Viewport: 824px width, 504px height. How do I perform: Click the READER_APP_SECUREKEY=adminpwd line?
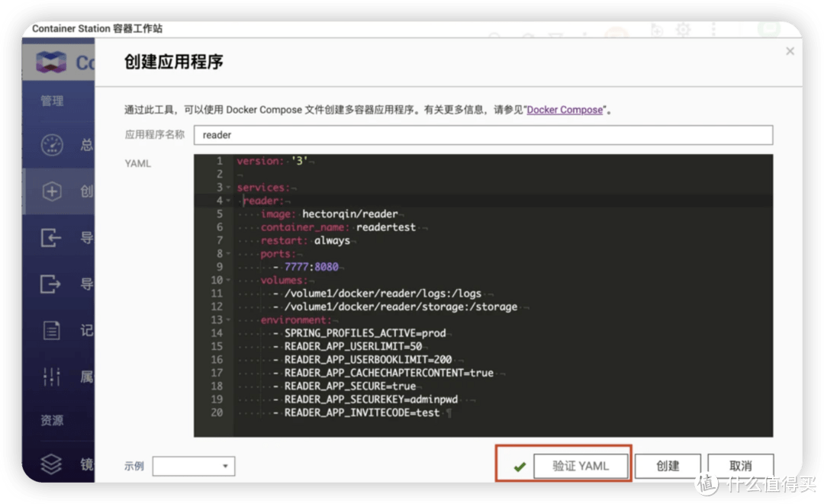371,400
